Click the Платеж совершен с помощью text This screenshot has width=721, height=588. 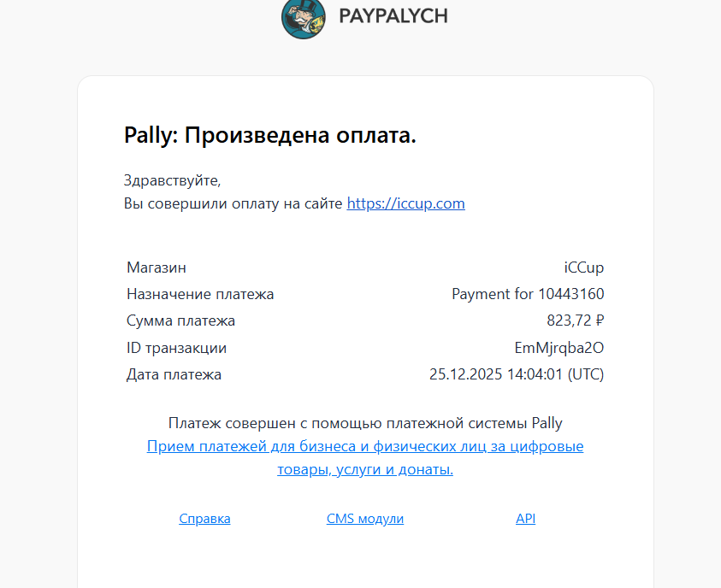click(365, 423)
